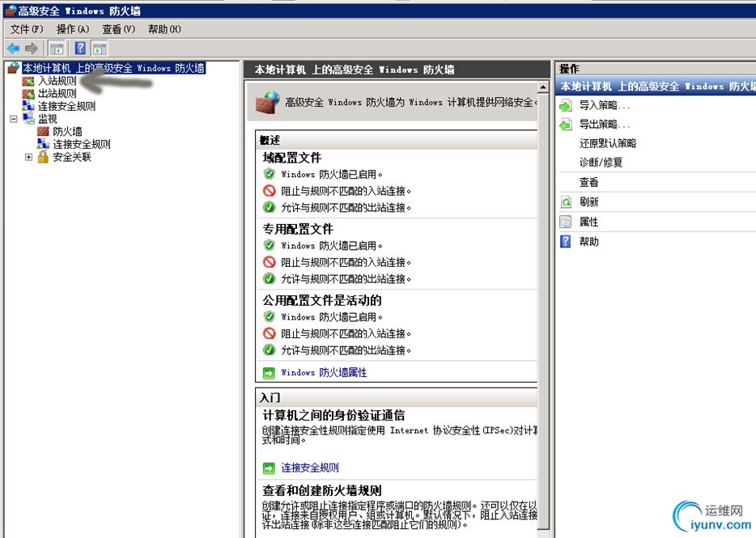Viewport: 756px width, 538px height.
Task: Select the root firewall node 本地计算机
Action: coord(114,68)
